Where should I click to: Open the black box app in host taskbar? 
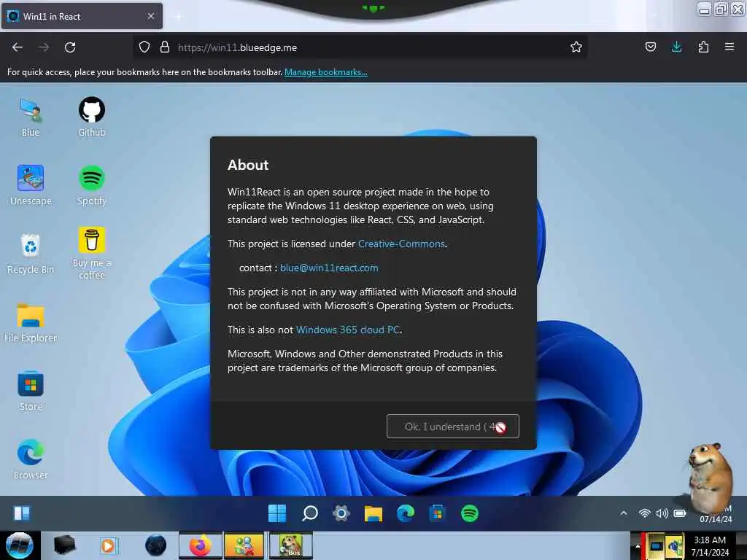(x=65, y=545)
